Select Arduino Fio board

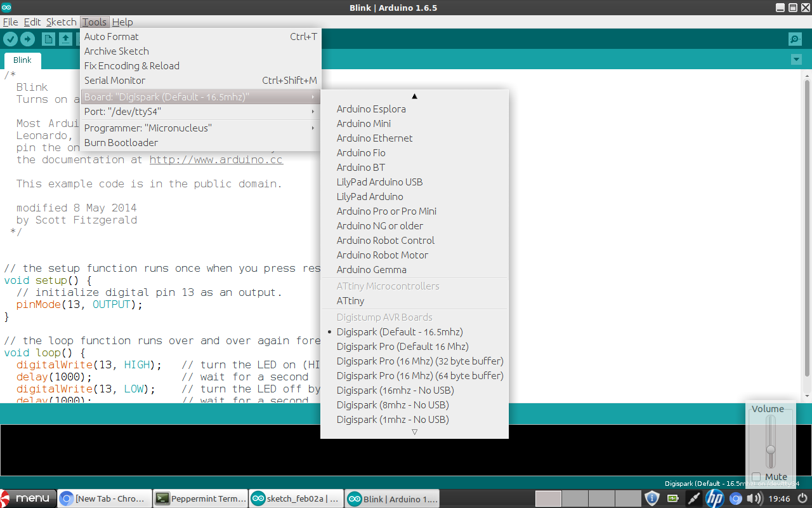click(415, 152)
